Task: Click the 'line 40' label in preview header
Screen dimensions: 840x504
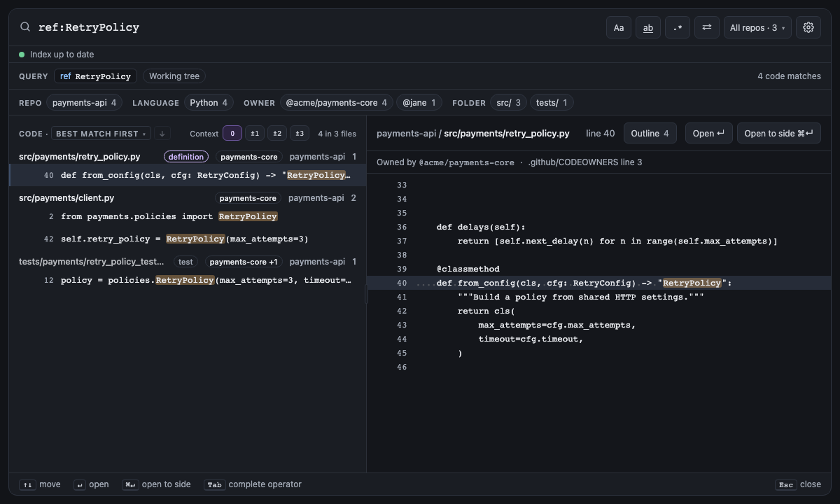Action: (x=601, y=133)
